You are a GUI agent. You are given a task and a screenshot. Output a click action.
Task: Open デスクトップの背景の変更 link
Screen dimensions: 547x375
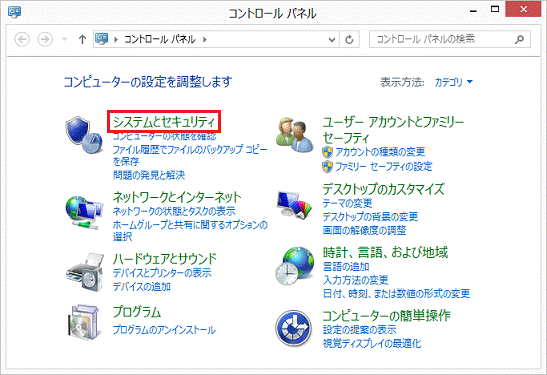coord(370,217)
